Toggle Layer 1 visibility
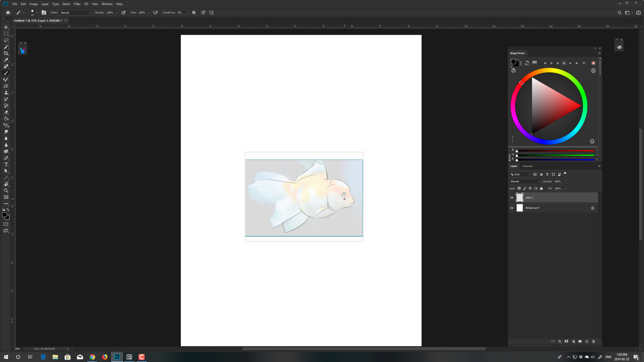Viewport: 644px width, 362px height. click(x=512, y=198)
